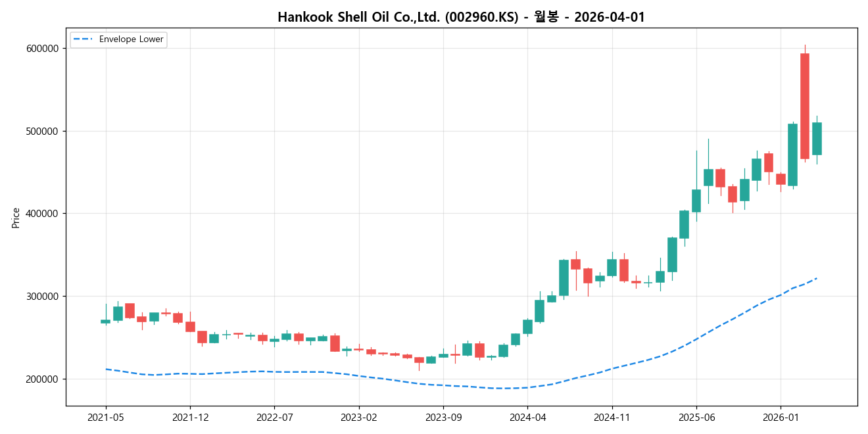868x434 pixels.
Task: Click the 2023-02 x-axis label
Action: 359,417
